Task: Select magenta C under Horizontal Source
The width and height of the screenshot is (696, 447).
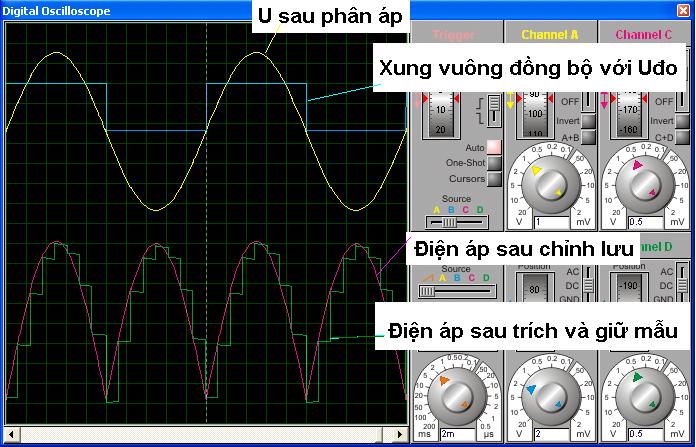Action: pos(471,278)
